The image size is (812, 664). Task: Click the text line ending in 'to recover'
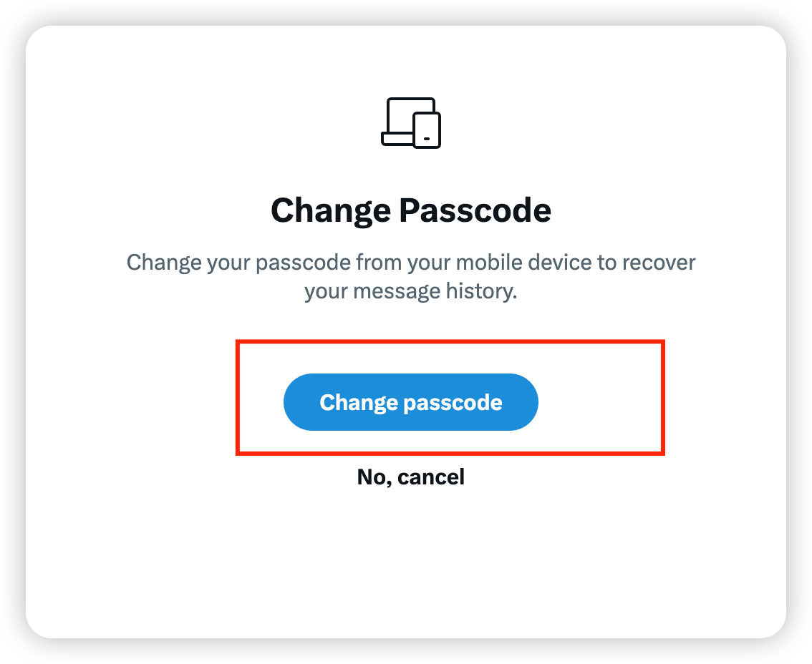[x=410, y=262]
